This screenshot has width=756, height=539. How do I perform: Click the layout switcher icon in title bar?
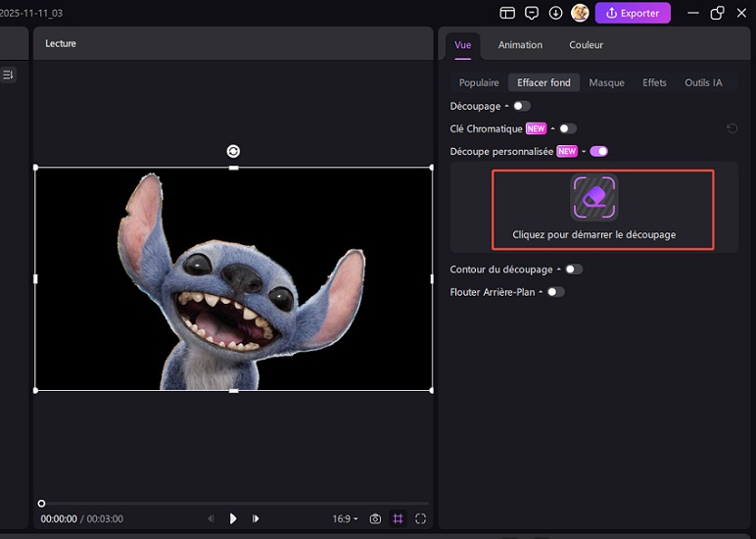[x=507, y=13]
